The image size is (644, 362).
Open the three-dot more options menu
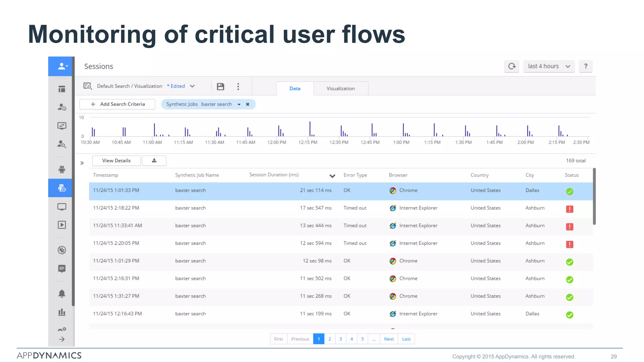point(238,86)
